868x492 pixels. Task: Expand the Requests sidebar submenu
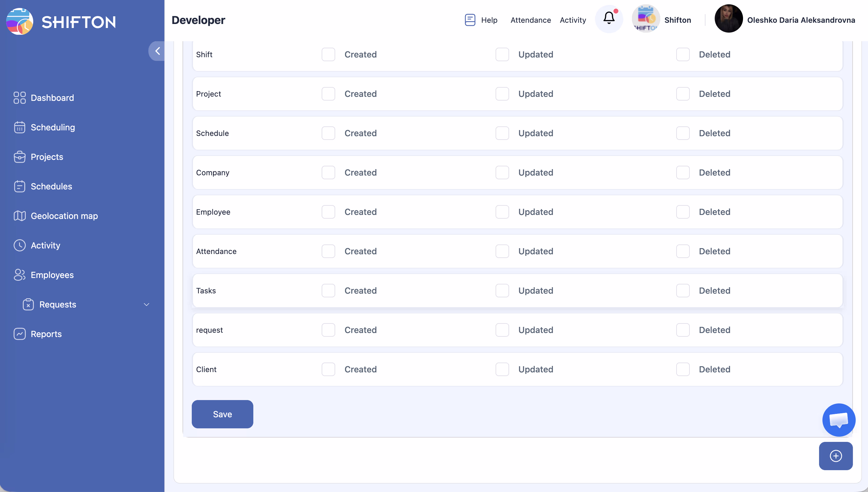[147, 304]
